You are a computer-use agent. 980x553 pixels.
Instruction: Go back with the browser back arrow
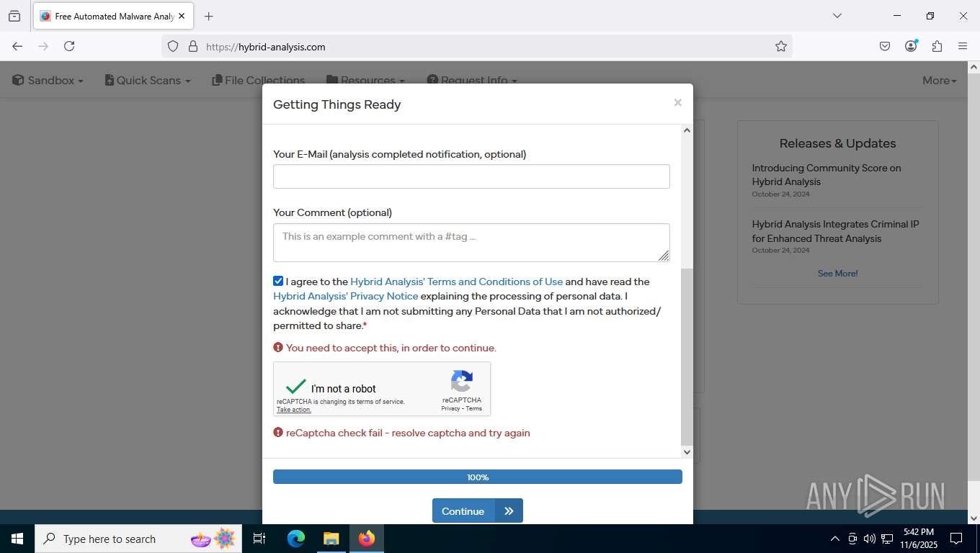click(17, 46)
